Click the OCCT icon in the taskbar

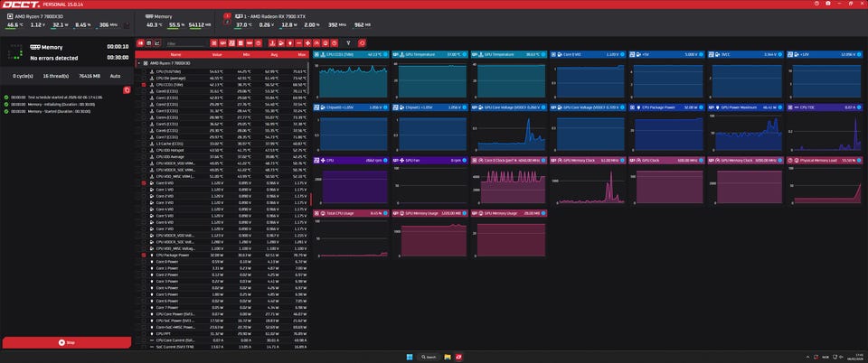click(x=460, y=356)
